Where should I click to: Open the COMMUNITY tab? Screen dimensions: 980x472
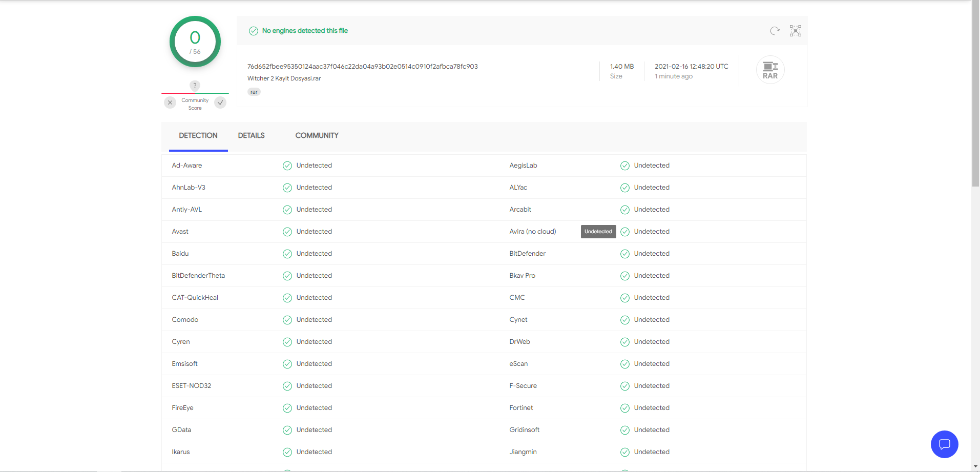317,136
